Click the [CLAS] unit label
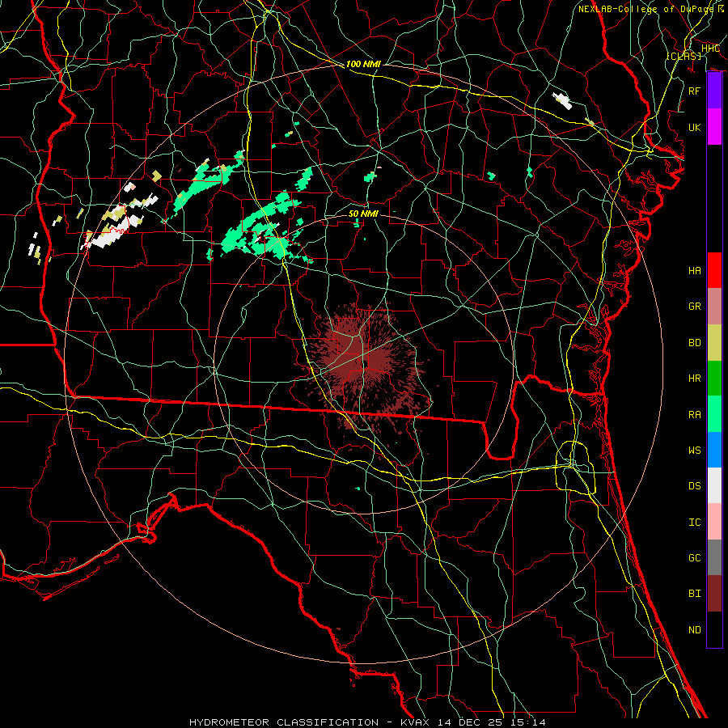The image size is (728, 728). click(684, 56)
